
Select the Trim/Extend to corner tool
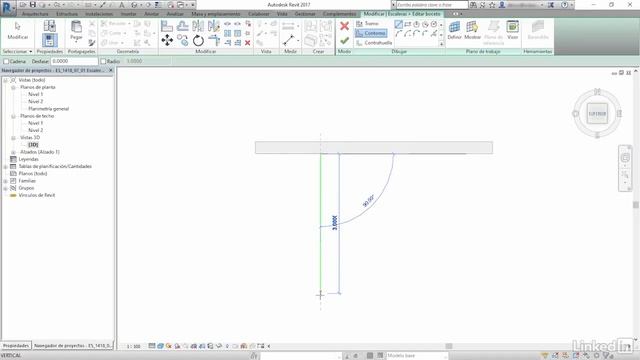click(x=214, y=40)
